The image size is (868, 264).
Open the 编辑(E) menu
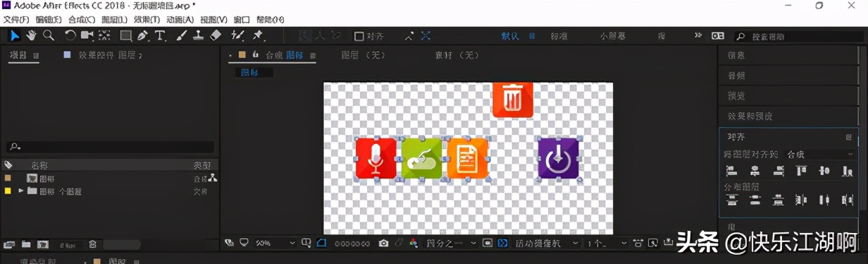(49, 20)
